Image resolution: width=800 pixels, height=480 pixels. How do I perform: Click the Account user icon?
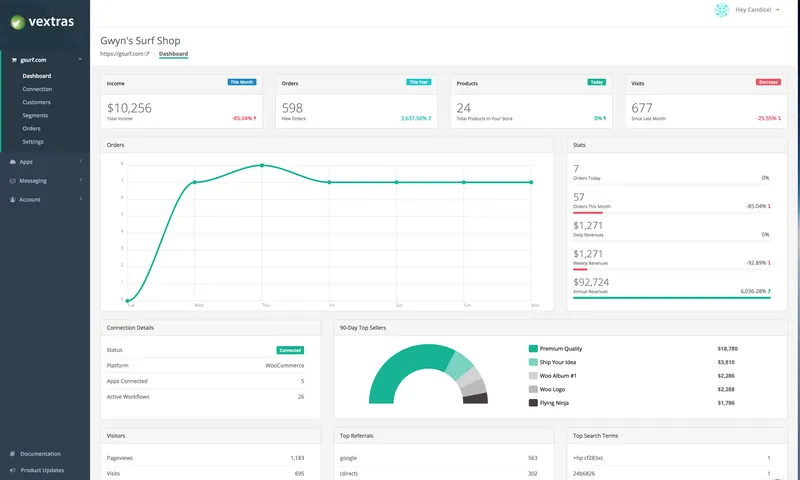[13, 199]
